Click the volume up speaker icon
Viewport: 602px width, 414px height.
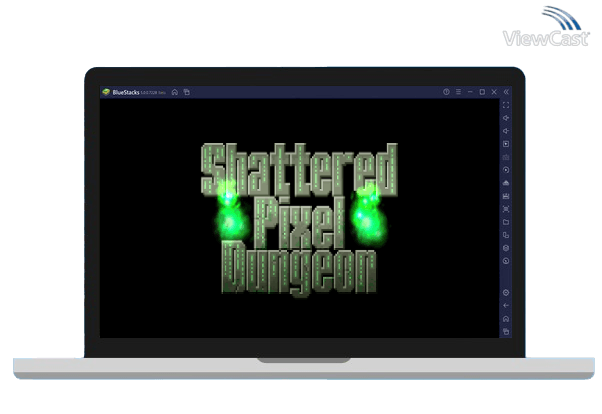(506, 118)
